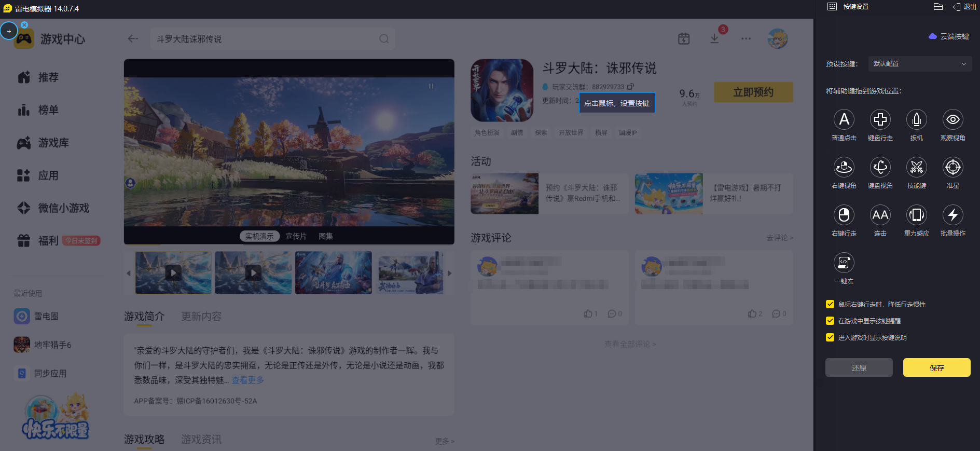
Task: Open 雷电圈 from recently used
Action: pos(36,316)
